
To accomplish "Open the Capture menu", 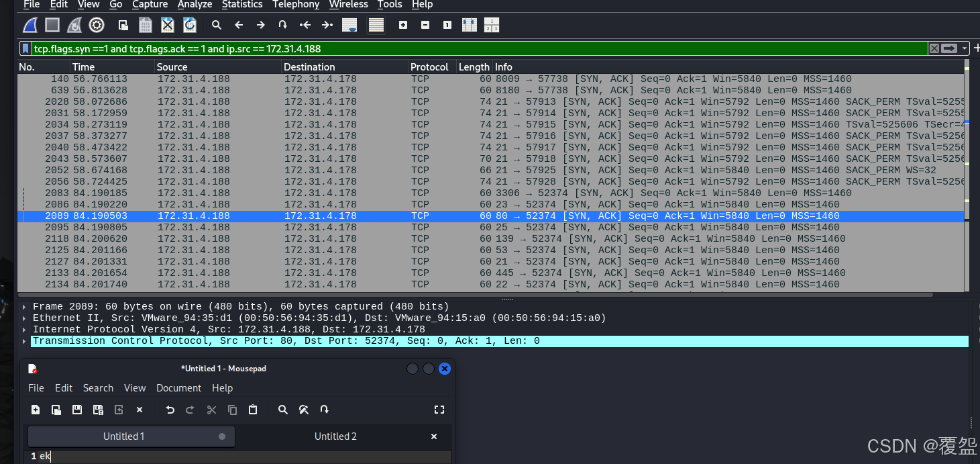I will (x=150, y=5).
